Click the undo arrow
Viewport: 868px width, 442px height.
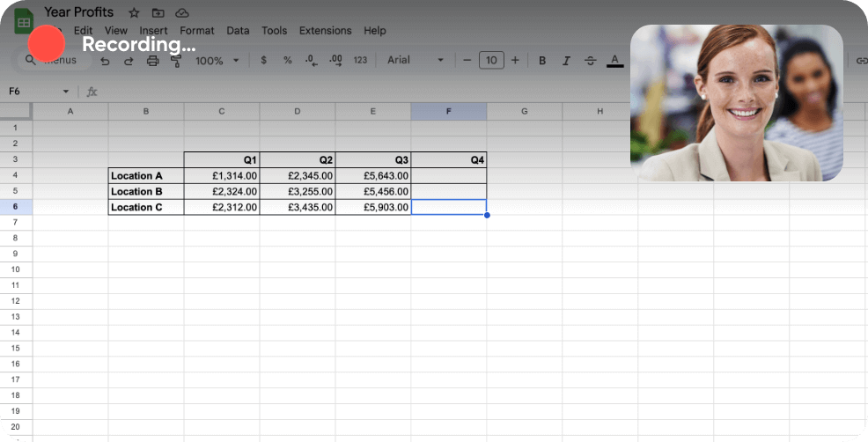pos(106,61)
